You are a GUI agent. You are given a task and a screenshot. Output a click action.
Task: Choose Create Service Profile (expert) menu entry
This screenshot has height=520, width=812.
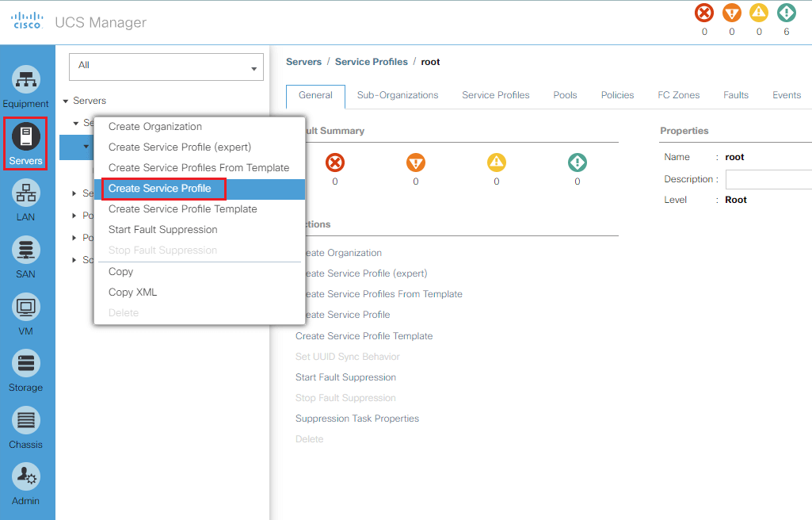[x=200, y=147]
